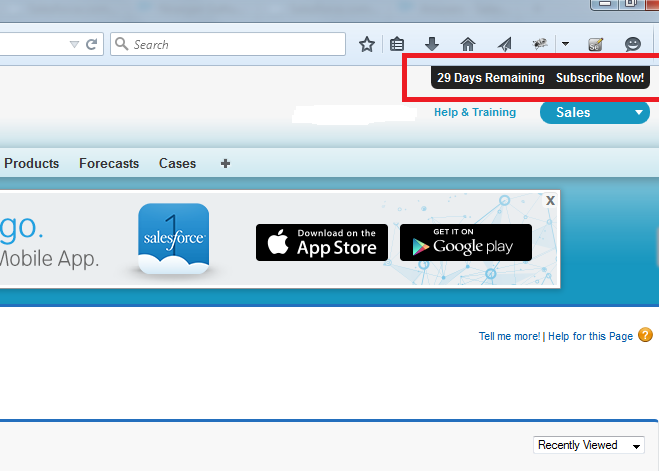Click the bookmark star icon
The height and width of the screenshot is (471, 659).
[x=366, y=44]
